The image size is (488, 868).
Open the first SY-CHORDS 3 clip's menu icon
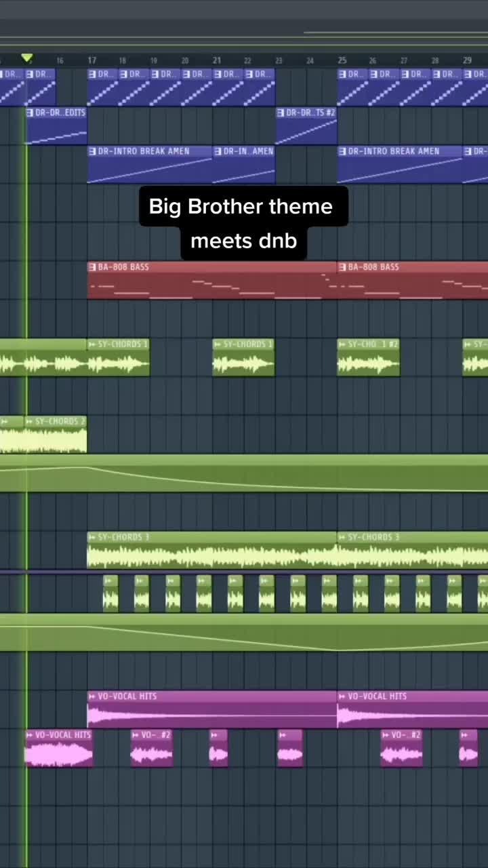click(x=93, y=538)
